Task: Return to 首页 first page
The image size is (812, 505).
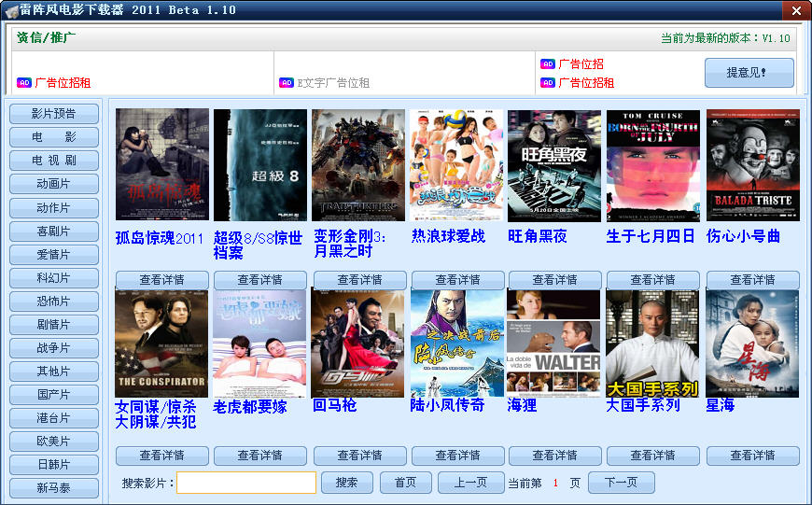Action: click(x=405, y=483)
